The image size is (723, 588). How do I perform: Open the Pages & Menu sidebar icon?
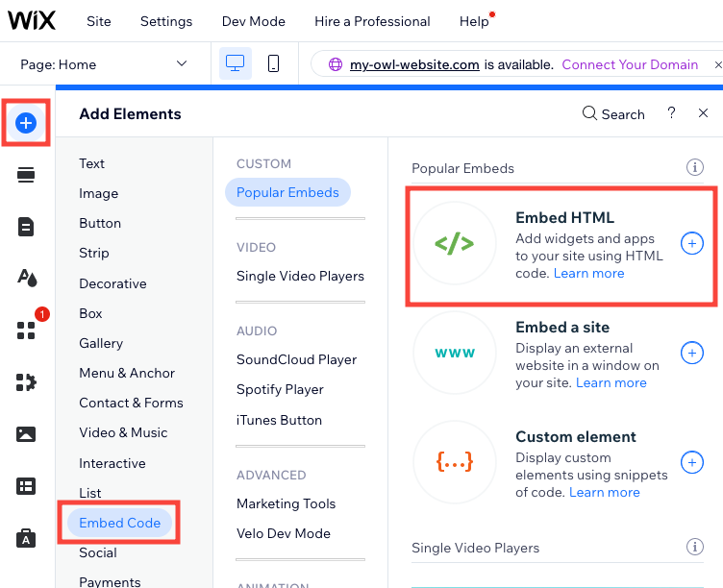tap(26, 227)
